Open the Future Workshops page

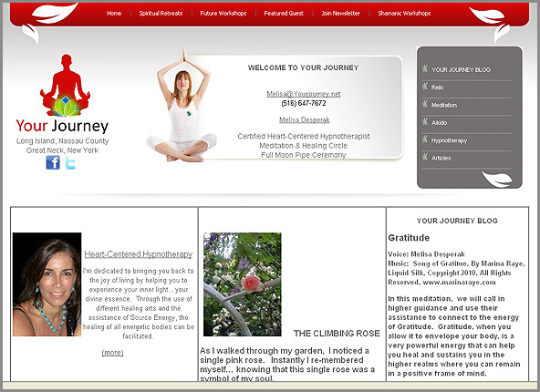[223, 14]
